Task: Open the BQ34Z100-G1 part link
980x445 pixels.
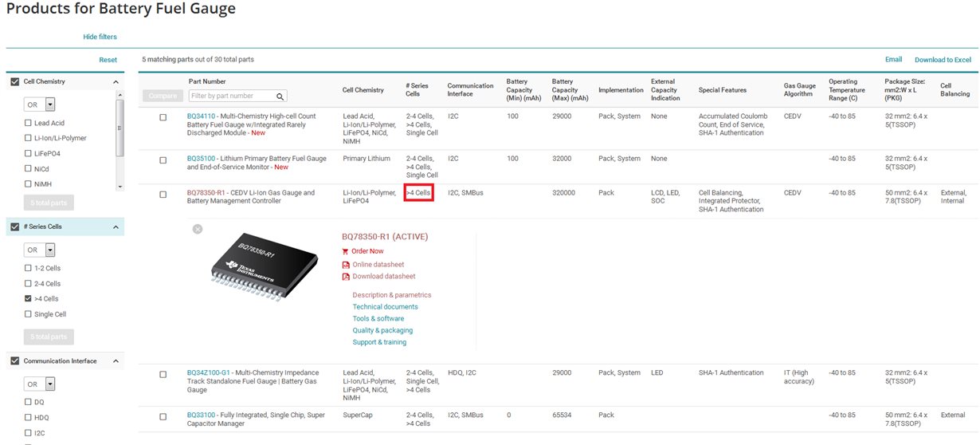Action: pos(209,373)
